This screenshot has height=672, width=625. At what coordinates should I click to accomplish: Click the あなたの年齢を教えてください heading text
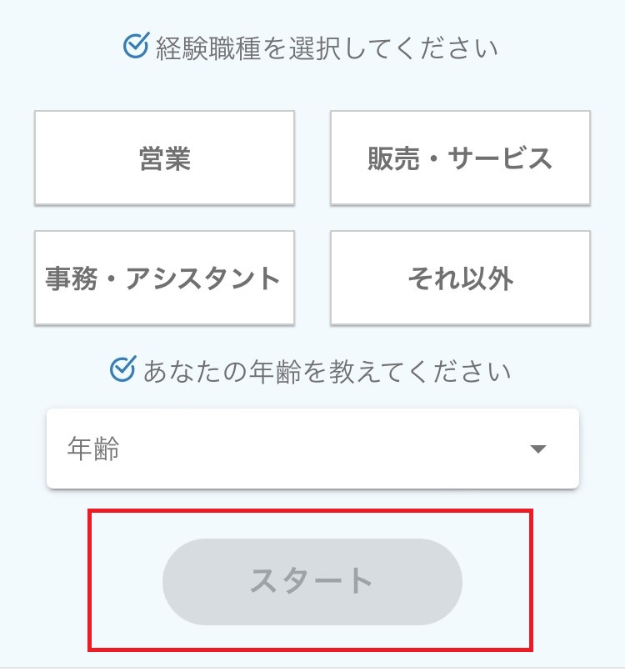327,371
